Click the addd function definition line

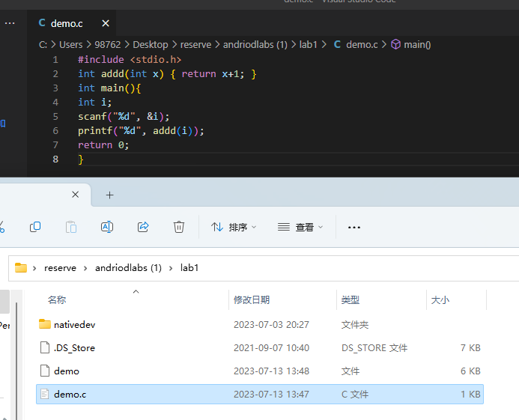click(167, 74)
